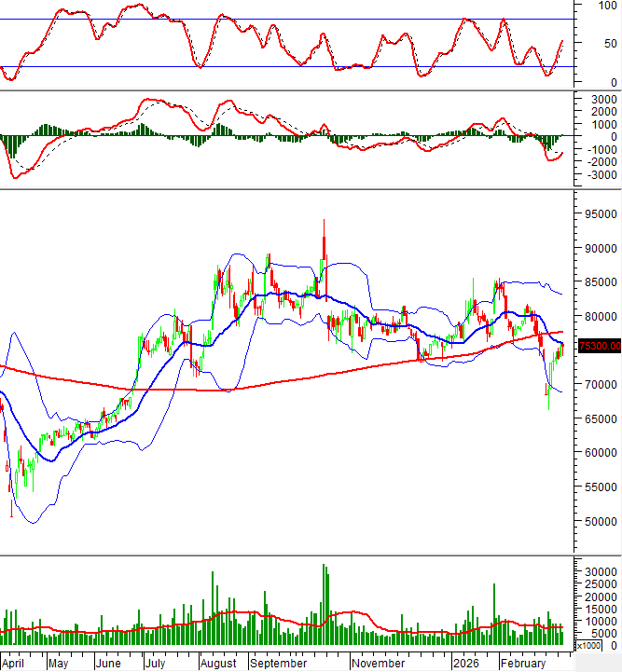
Task: Select the 2026 year marker
Action: point(463,664)
